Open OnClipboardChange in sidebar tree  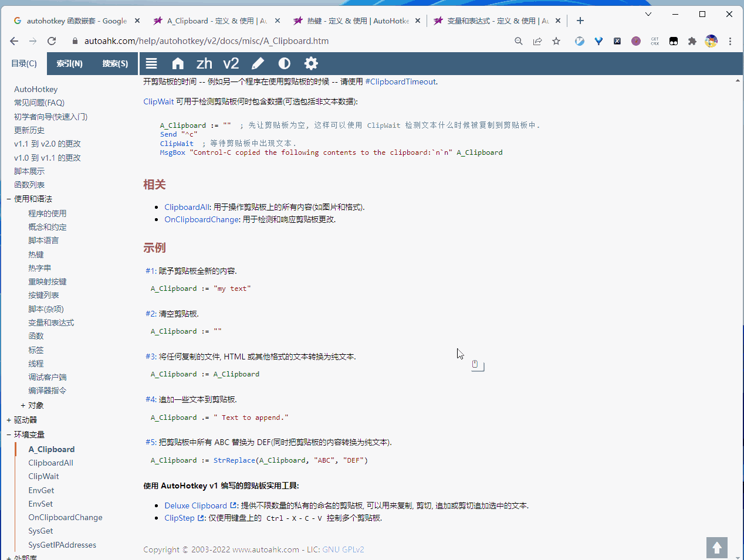coord(66,517)
